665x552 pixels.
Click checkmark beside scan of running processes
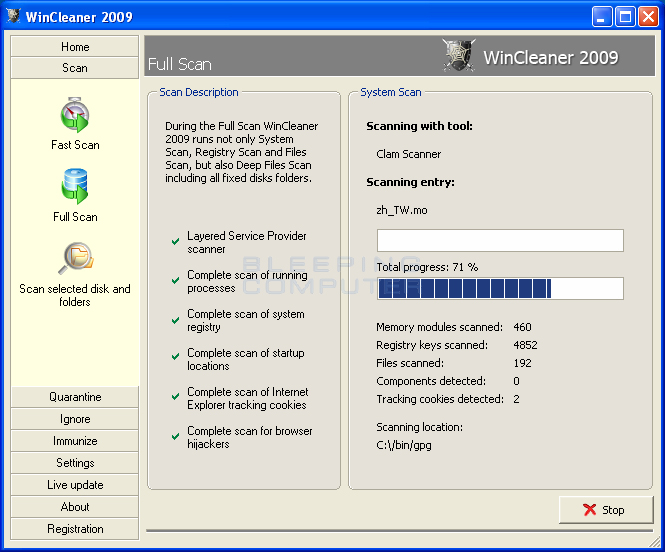[175, 281]
